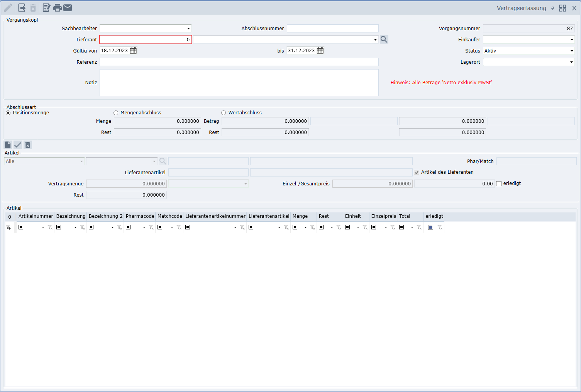Open the Status dropdown showing Aktiv
The height and width of the screenshot is (392, 581).
tap(572, 51)
